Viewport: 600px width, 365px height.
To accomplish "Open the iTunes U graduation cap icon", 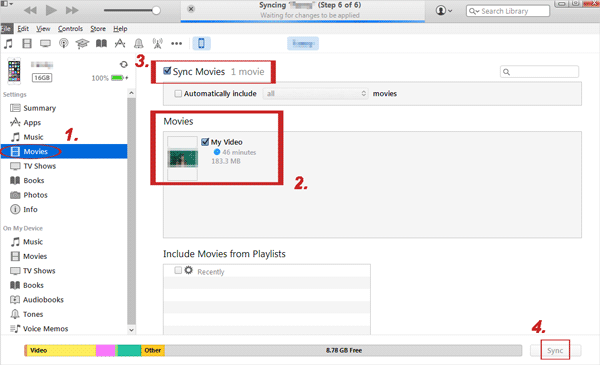I will click(x=82, y=44).
